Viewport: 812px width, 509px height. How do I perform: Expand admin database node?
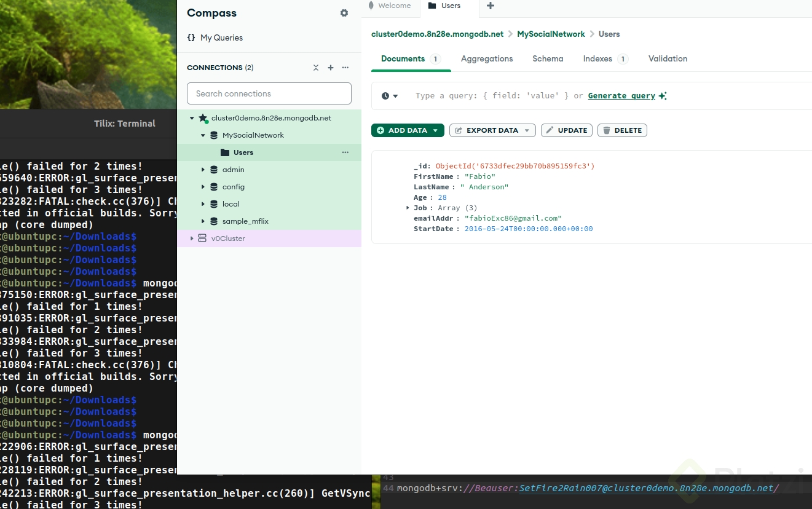[203, 170]
